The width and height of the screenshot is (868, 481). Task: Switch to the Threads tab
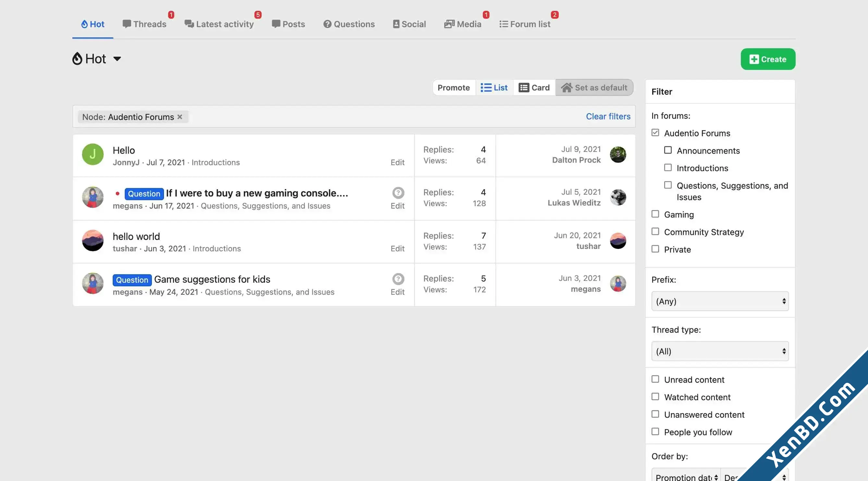[144, 24]
